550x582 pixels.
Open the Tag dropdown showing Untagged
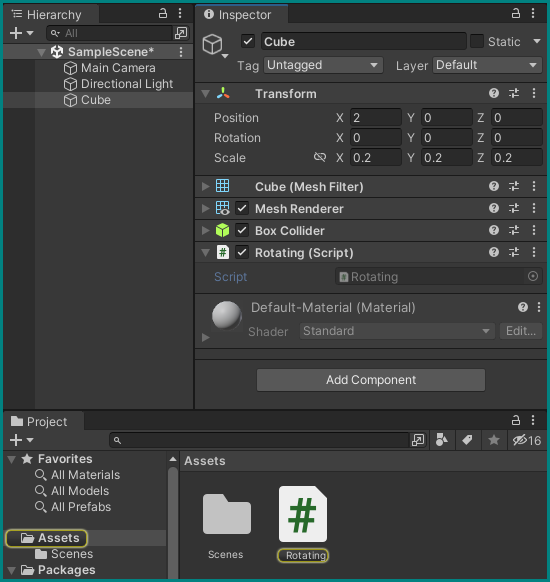[323, 65]
